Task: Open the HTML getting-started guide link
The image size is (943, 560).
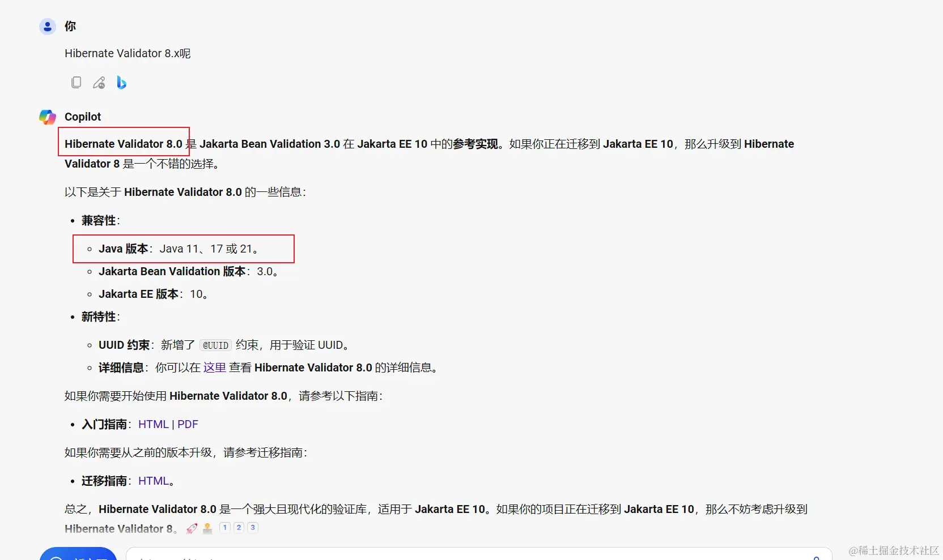Action: (x=154, y=424)
